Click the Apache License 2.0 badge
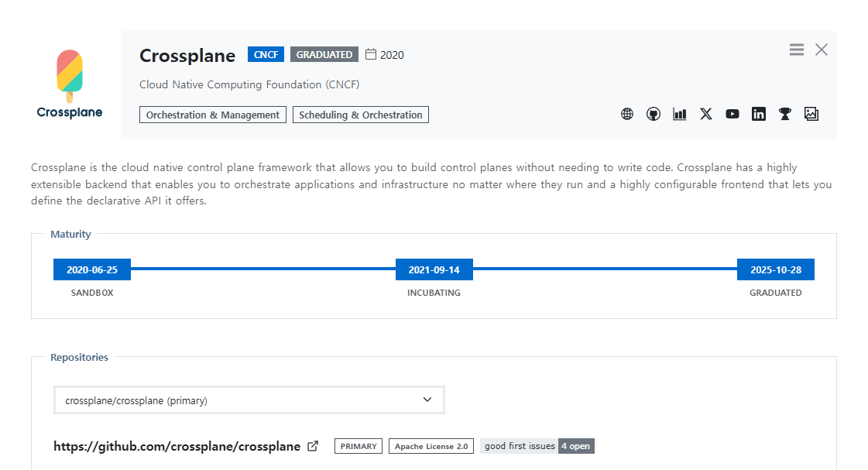The height and width of the screenshot is (470, 868). pyautogui.click(x=431, y=446)
